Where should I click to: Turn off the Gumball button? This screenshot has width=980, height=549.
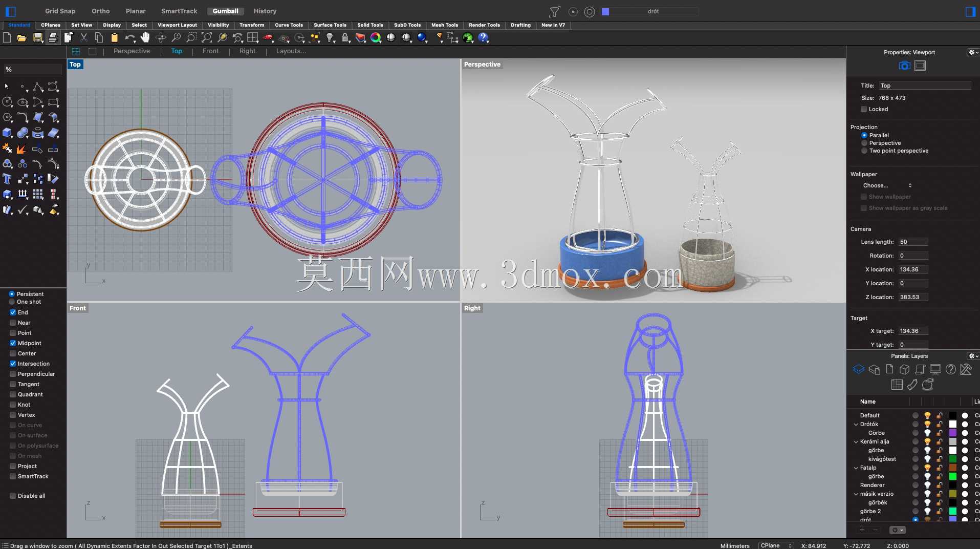pos(226,11)
